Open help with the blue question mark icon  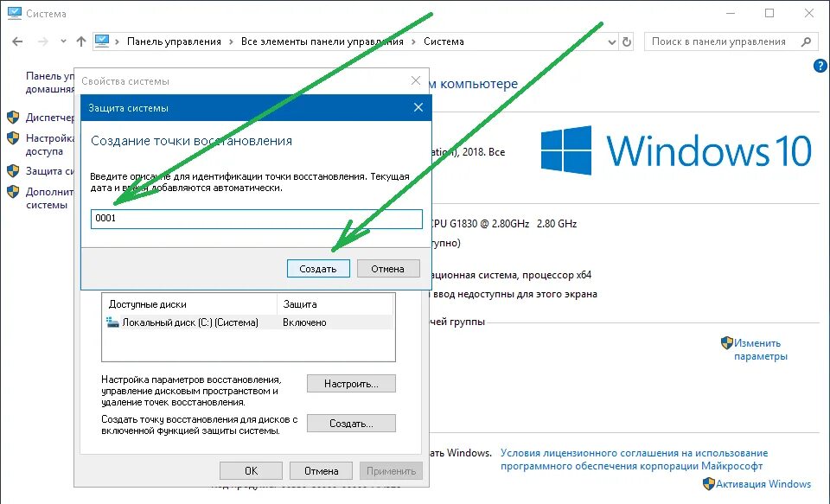tap(820, 66)
